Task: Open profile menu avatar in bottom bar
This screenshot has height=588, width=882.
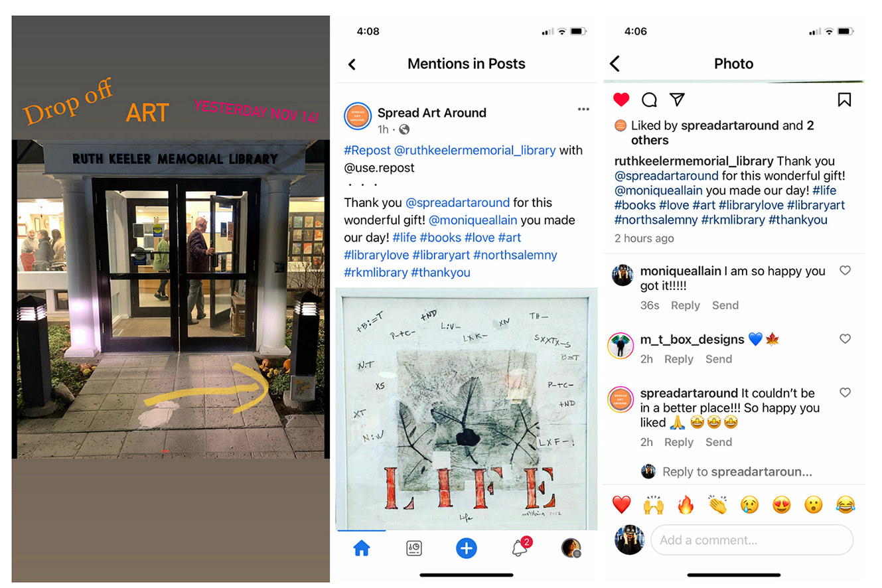Action: coord(571,548)
